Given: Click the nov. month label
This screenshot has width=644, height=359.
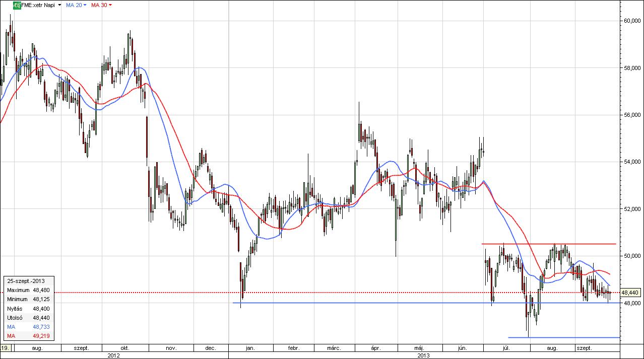Looking at the screenshot, I should point(171,348).
